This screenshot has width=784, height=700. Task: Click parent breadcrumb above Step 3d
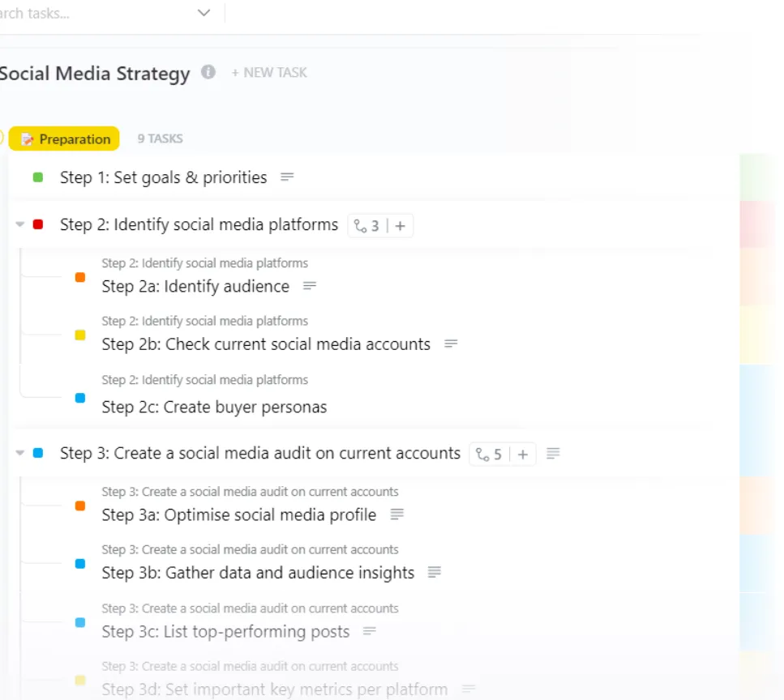[x=250, y=667]
